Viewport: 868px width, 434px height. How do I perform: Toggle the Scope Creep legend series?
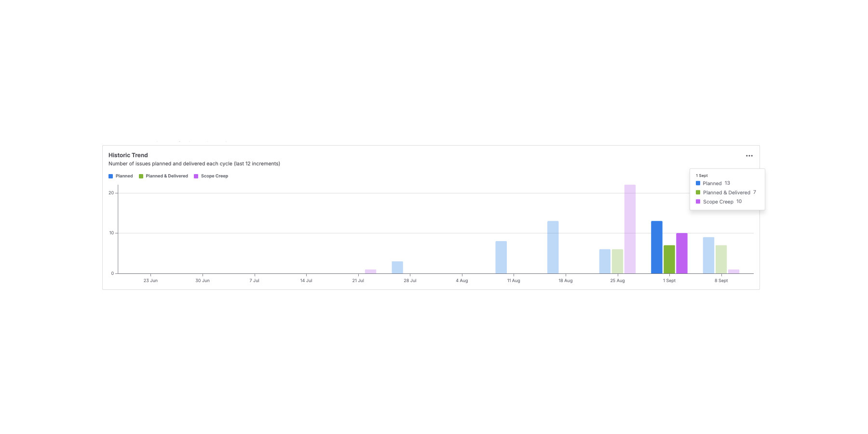pyautogui.click(x=211, y=176)
